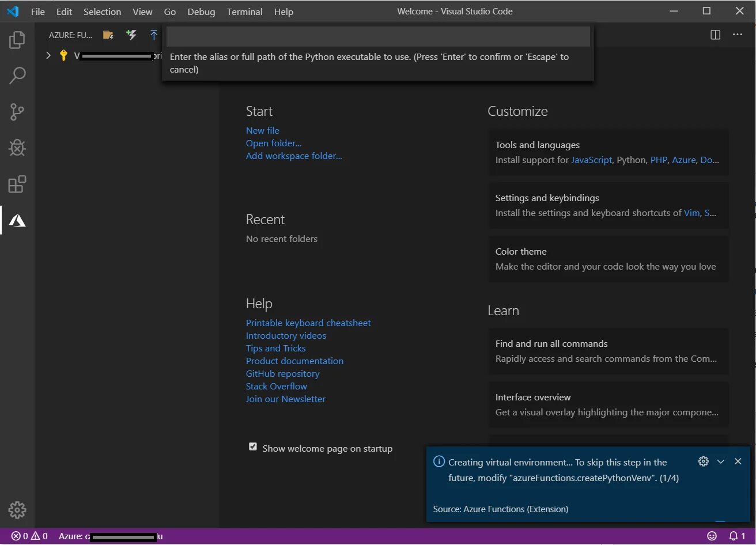
Task: Open the Tips and Tricks link
Action: click(275, 349)
